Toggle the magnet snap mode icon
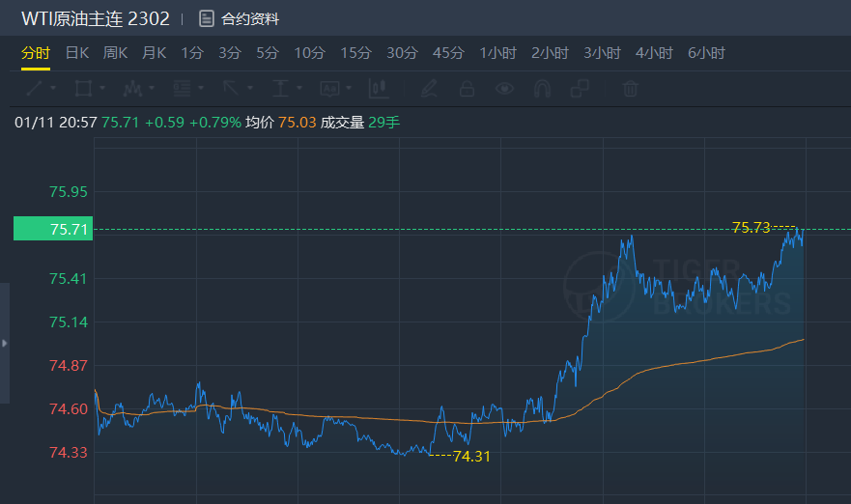 pos(542,89)
